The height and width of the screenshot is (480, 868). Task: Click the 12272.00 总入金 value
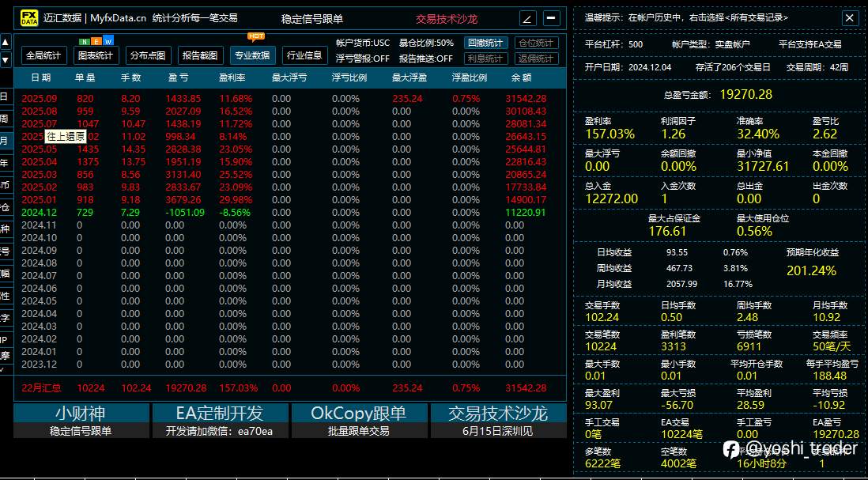(612, 198)
